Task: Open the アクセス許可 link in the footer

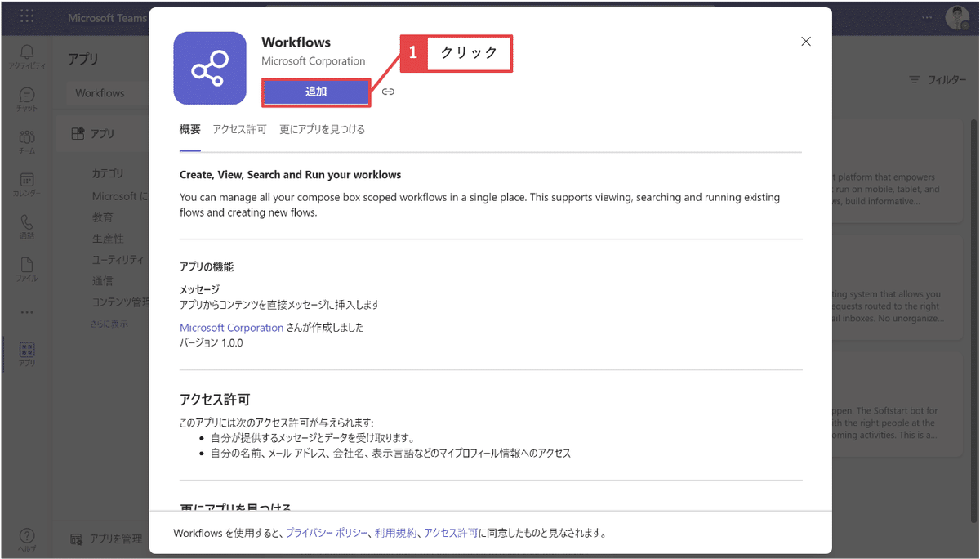Action: tap(451, 533)
